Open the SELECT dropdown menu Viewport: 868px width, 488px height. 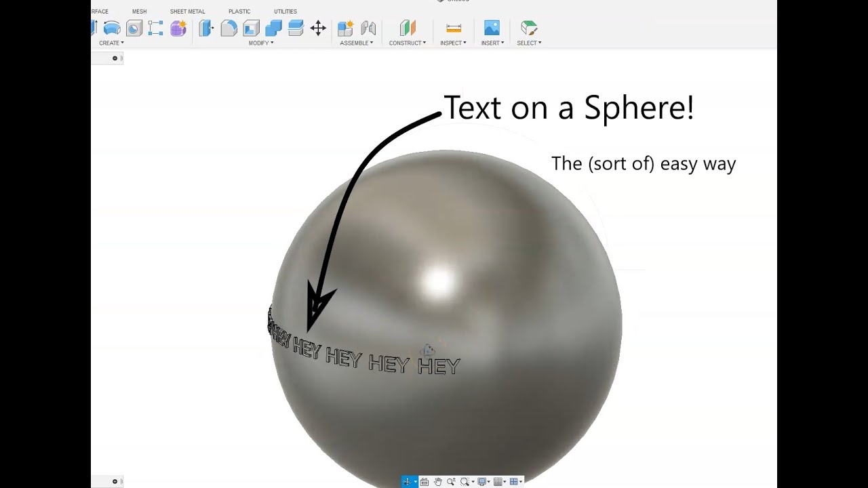tap(529, 43)
